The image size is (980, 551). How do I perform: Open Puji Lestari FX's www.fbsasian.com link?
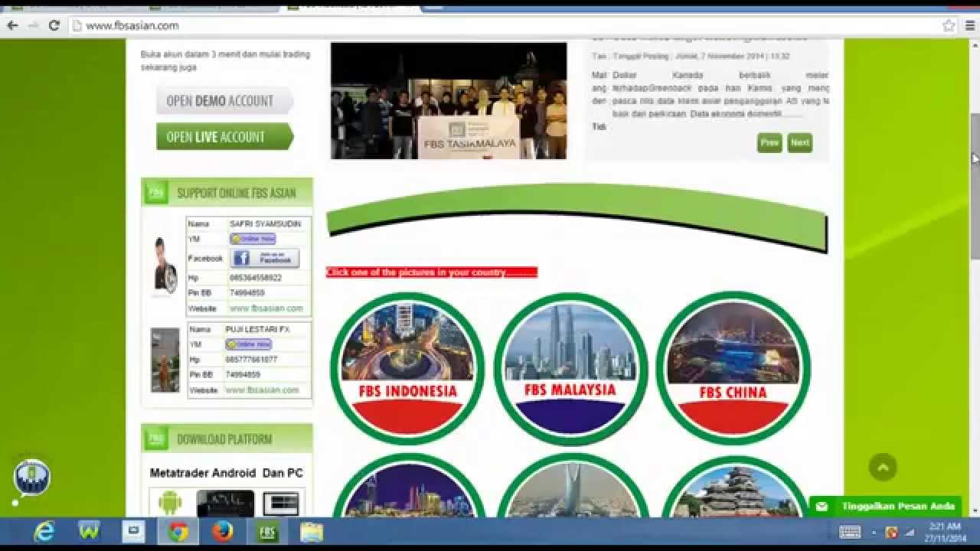[262, 390]
